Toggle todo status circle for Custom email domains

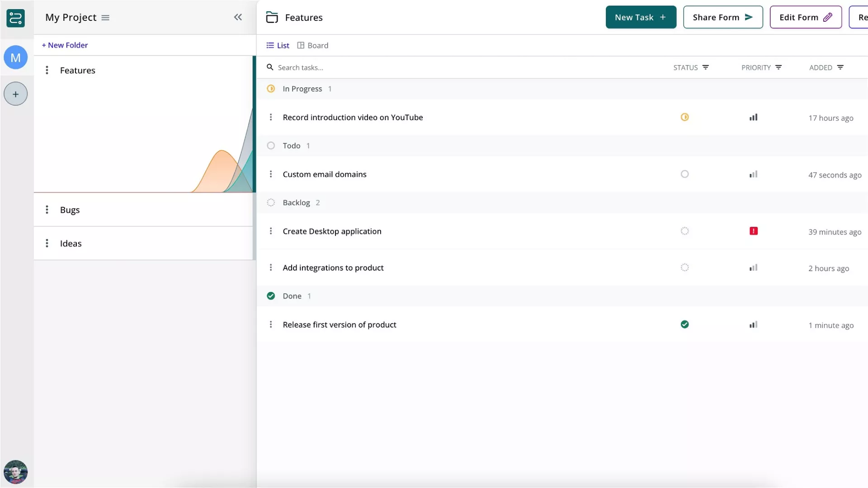pyautogui.click(x=684, y=174)
